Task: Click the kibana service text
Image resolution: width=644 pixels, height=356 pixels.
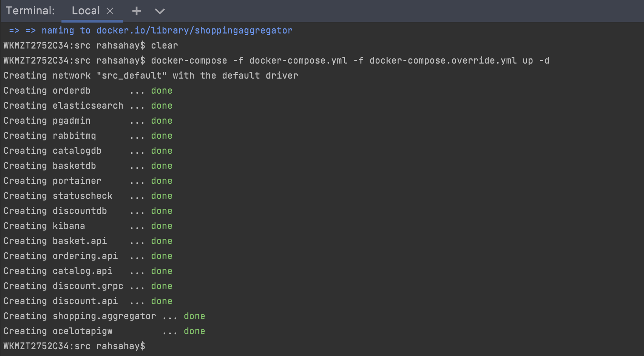Action: 69,226
